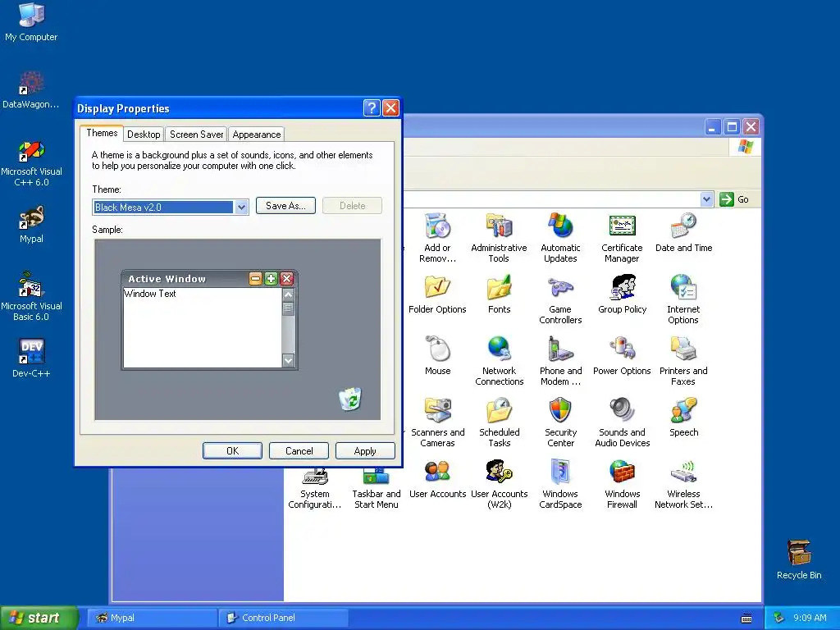Open System Configuration icon
840x630 pixels.
click(x=314, y=489)
